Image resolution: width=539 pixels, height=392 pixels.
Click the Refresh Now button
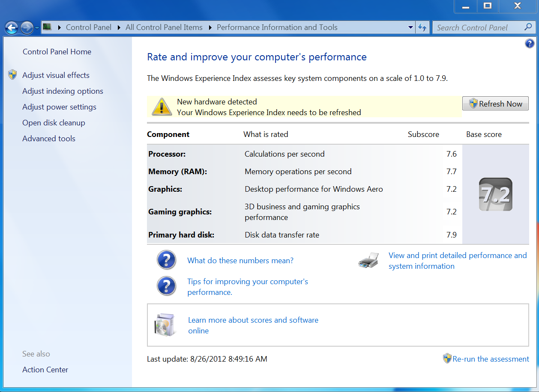pyautogui.click(x=495, y=104)
